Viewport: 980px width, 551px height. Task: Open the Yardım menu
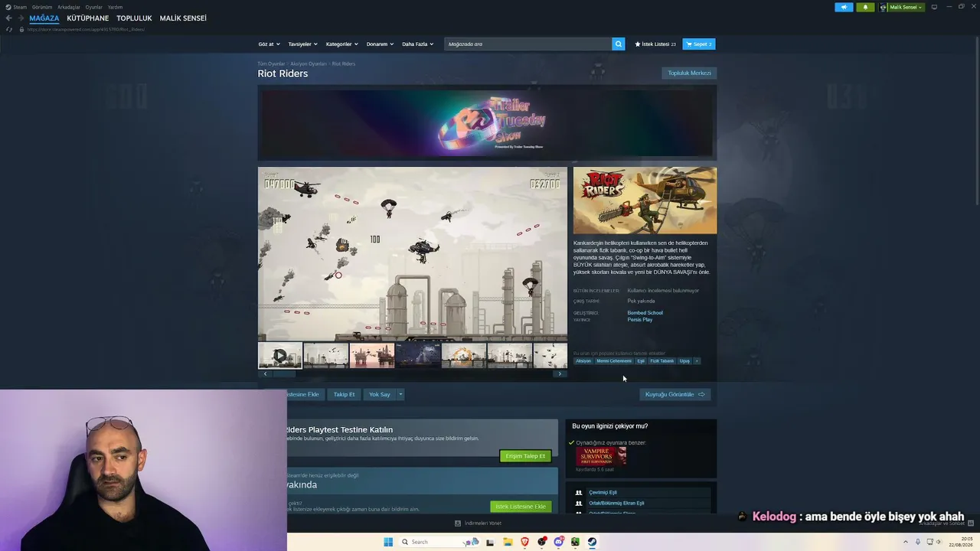tap(115, 7)
